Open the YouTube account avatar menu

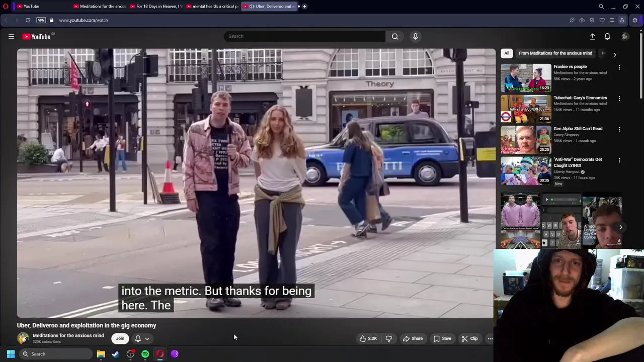(x=625, y=36)
